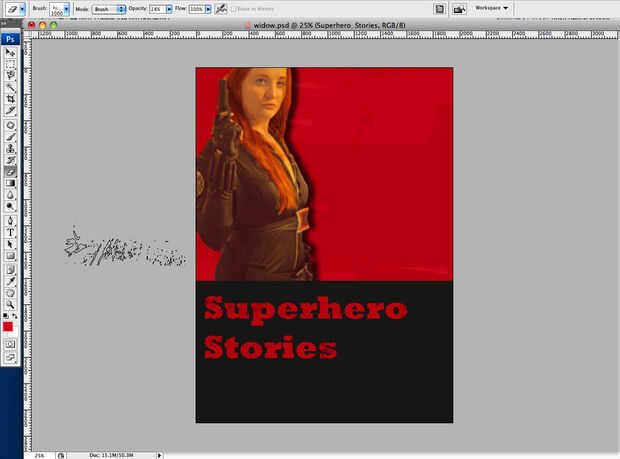Swap foreground and background colors
The width and height of the screenshot is (620, 459).
(x=15, y=316)
